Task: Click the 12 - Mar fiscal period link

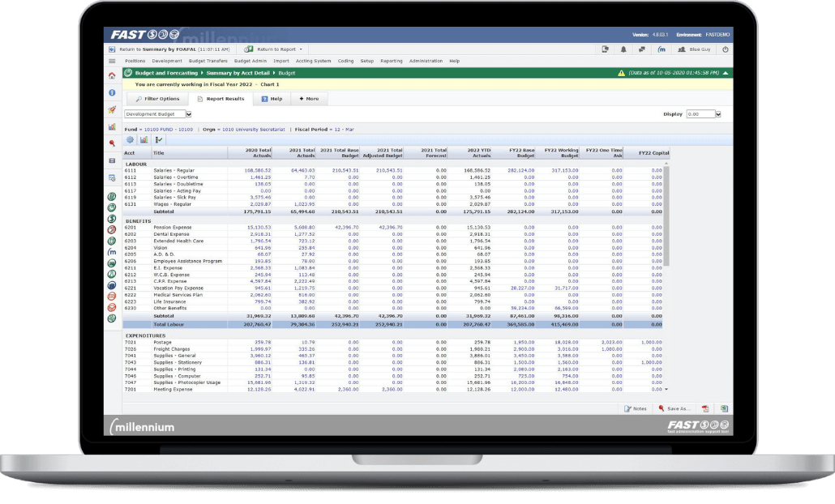Action: (x=344, y=130)
